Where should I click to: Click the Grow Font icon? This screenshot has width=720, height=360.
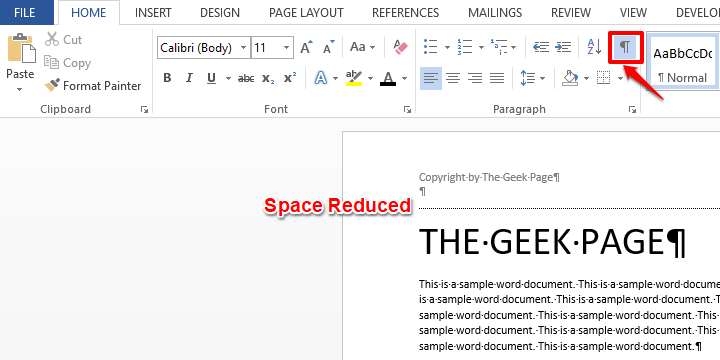306,47
